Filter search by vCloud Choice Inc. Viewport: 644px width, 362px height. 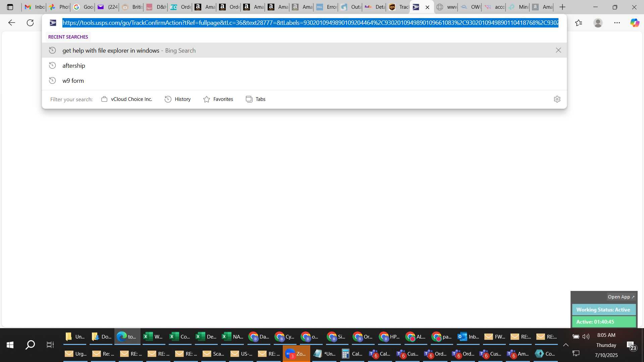(x=127, y=99)
